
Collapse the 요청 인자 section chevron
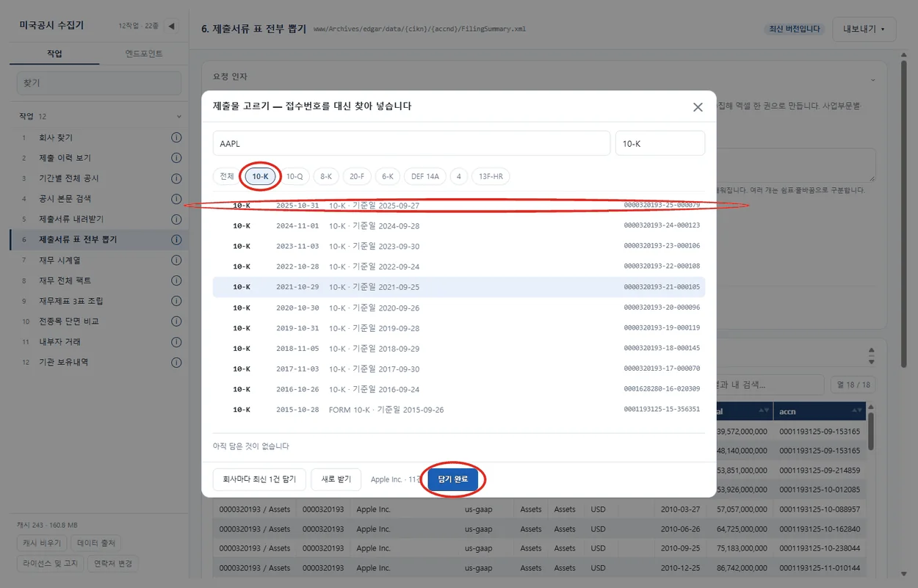[x=873, y=79]
